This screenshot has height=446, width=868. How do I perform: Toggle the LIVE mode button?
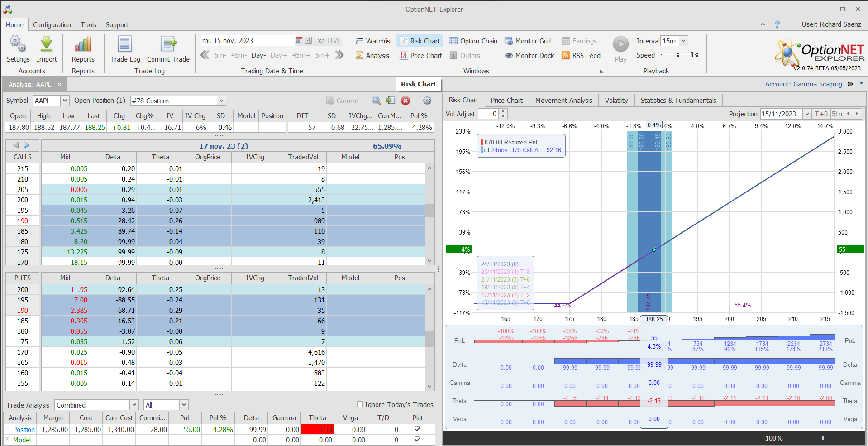pos(334,41)
